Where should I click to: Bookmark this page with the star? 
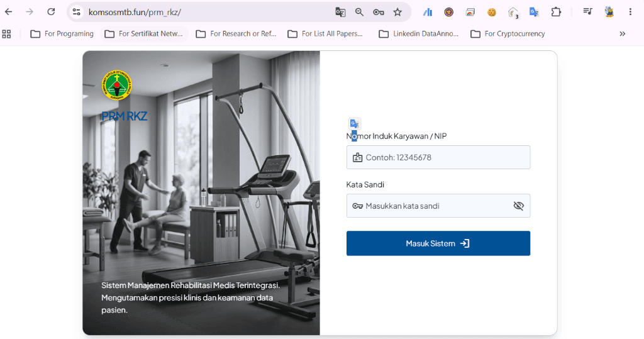click(x=397, y=13)
